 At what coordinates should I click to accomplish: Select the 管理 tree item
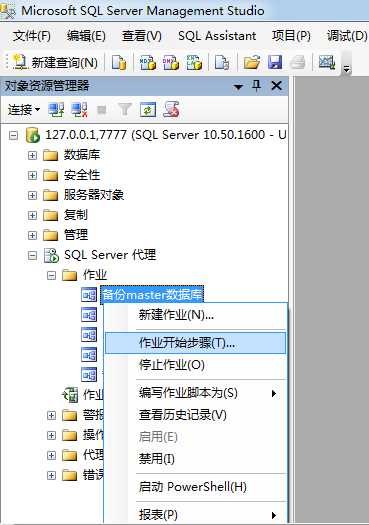coord(76,235)
